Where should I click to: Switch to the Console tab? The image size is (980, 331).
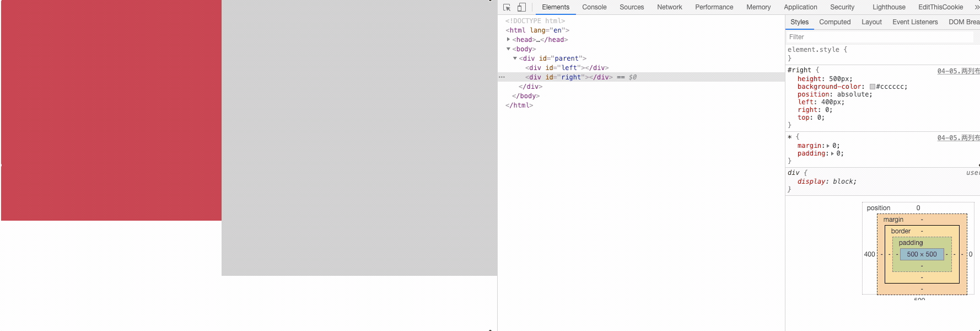click(x=594, y=7)
